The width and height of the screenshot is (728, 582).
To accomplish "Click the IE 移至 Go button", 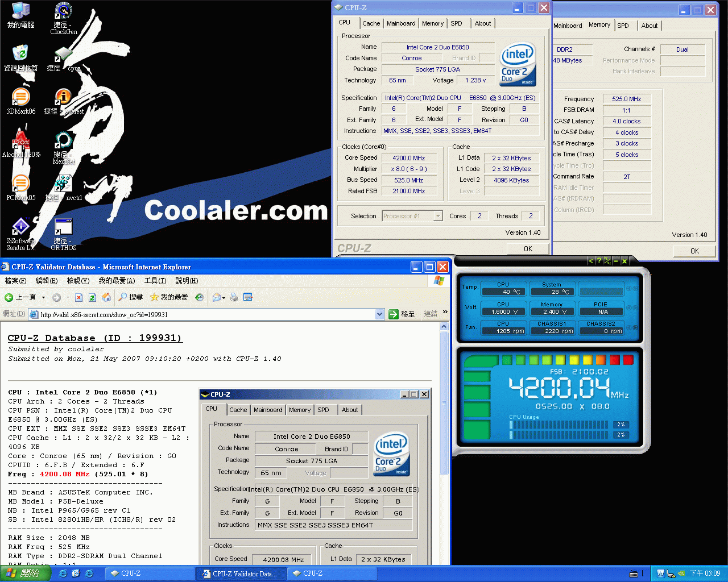I will (x=402, y=314).
